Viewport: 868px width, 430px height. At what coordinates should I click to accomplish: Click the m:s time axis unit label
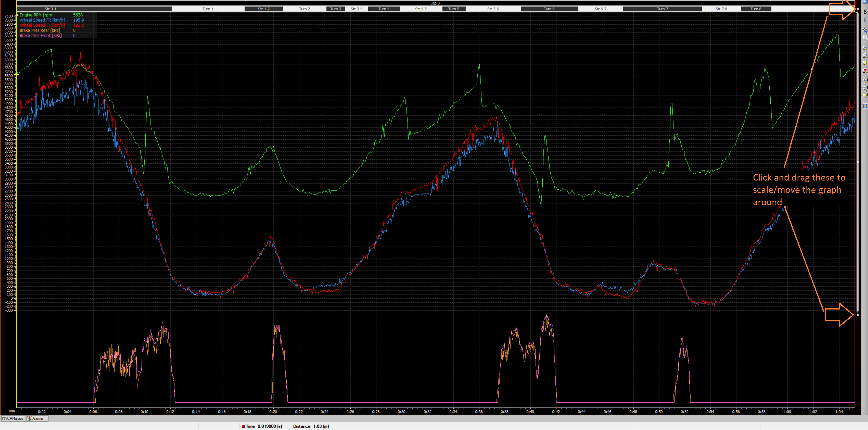(12, 411)
